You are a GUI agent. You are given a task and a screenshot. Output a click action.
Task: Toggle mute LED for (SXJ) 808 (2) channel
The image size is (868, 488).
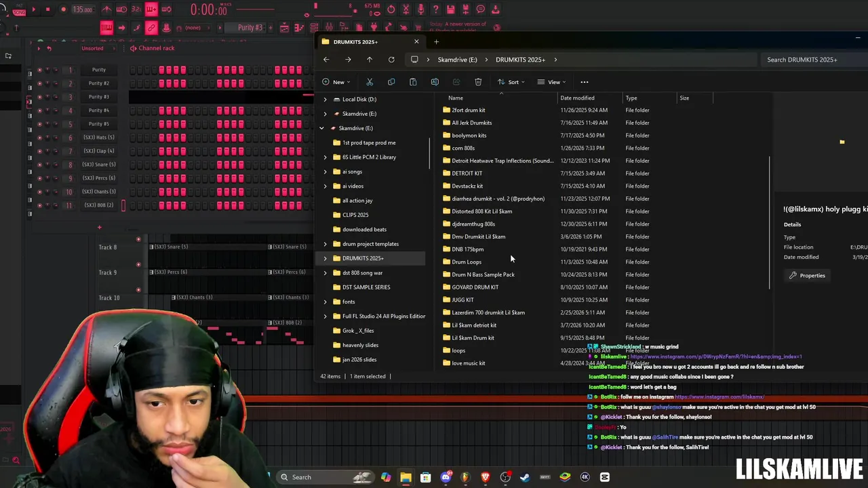pos(39,205)
